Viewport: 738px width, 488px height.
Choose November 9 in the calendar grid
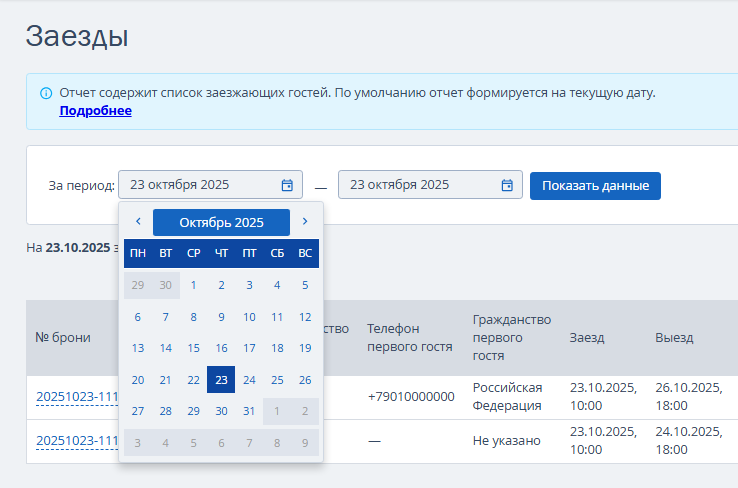click(x=305, y=443)
